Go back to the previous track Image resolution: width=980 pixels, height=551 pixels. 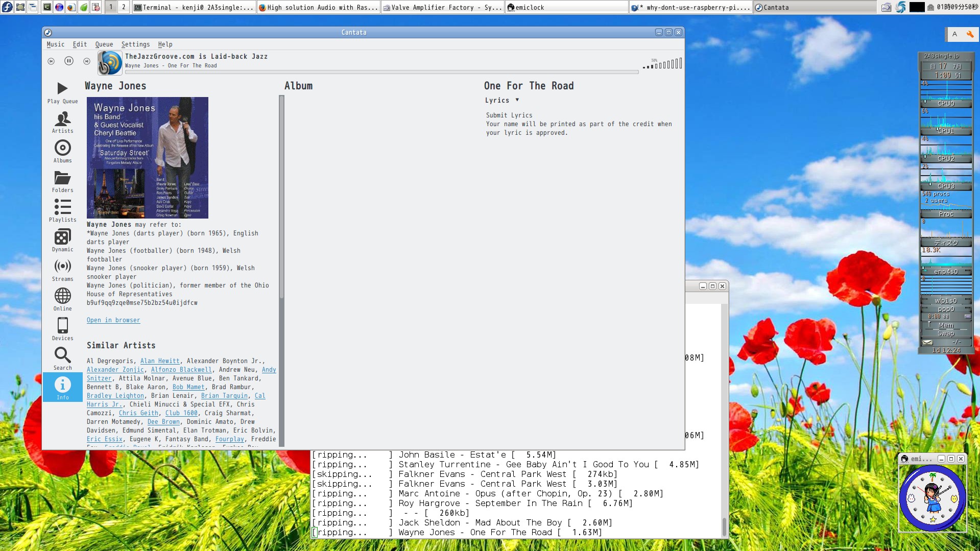[x=51, y=61]
